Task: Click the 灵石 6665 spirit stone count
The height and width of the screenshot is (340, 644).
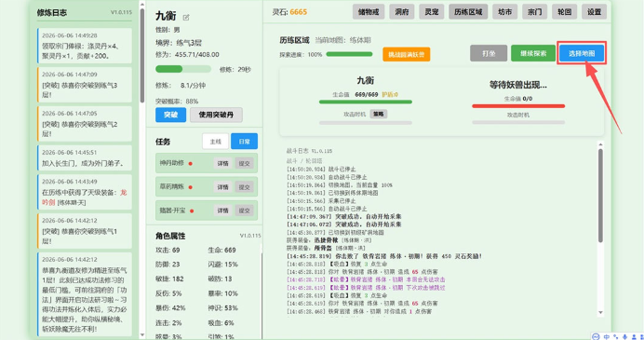Action: 289,12
